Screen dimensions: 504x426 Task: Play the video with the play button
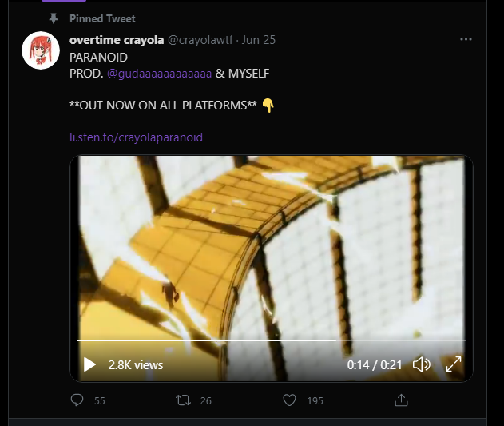pyautogui.click(x=89, y=364)
